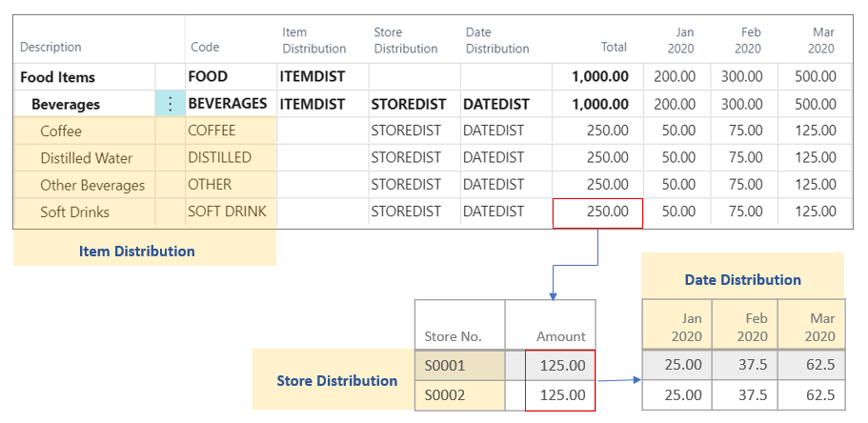This screenshot has height=423, width=868.
Task: Click the Store Distribution column header
Action: pyautogui.click(x=405, y=40)
